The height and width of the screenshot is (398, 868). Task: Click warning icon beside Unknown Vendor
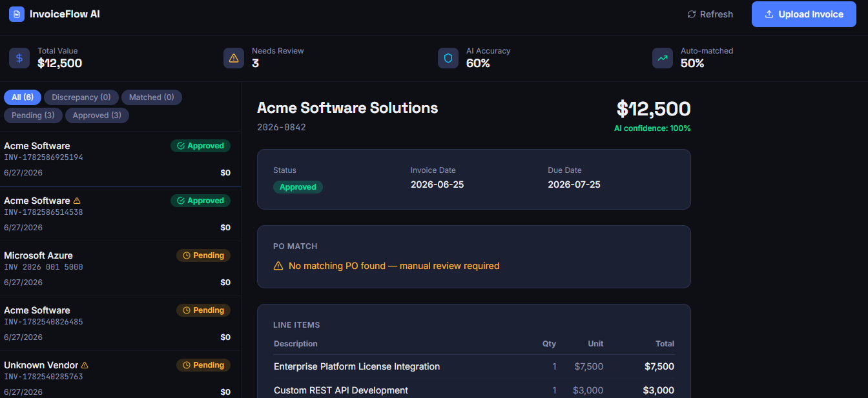[x=85, y=365]
